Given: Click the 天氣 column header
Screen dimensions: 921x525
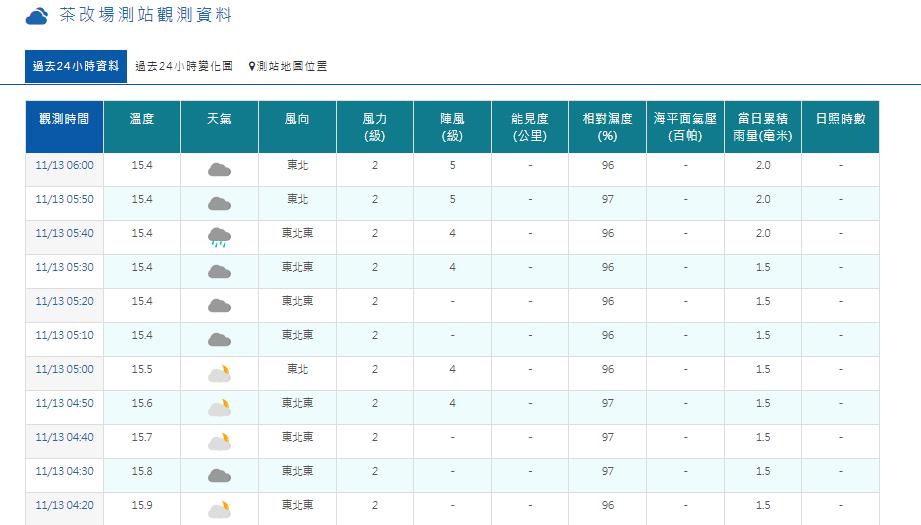Looking at the screenshot, I should (219, 127).
